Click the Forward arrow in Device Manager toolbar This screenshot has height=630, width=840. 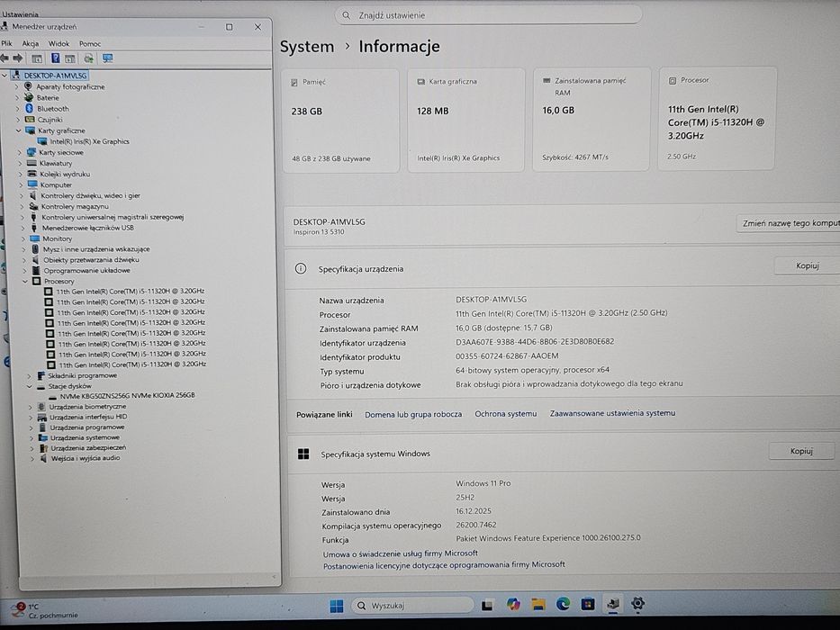(18, 58)
